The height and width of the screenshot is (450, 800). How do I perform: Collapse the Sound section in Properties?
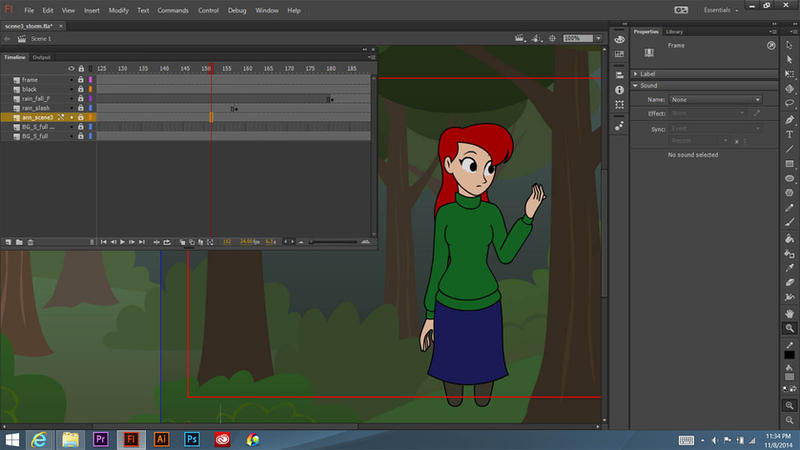point(636,86)
